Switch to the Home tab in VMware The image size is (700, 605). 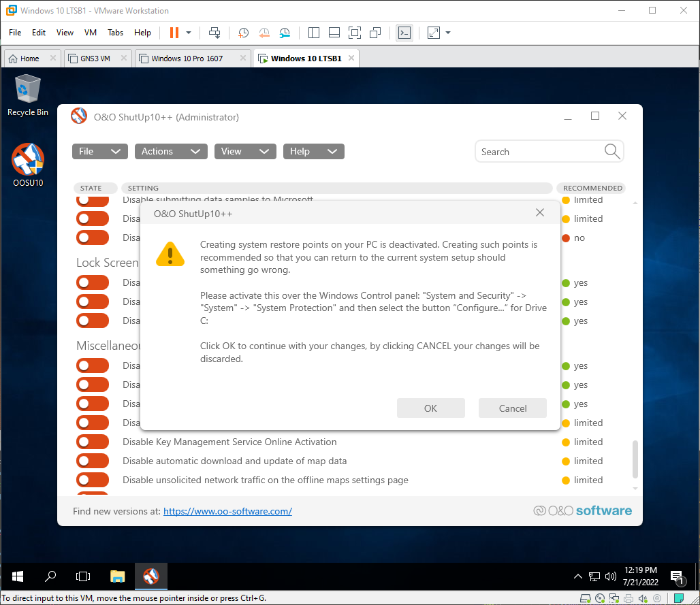point(29,59)
